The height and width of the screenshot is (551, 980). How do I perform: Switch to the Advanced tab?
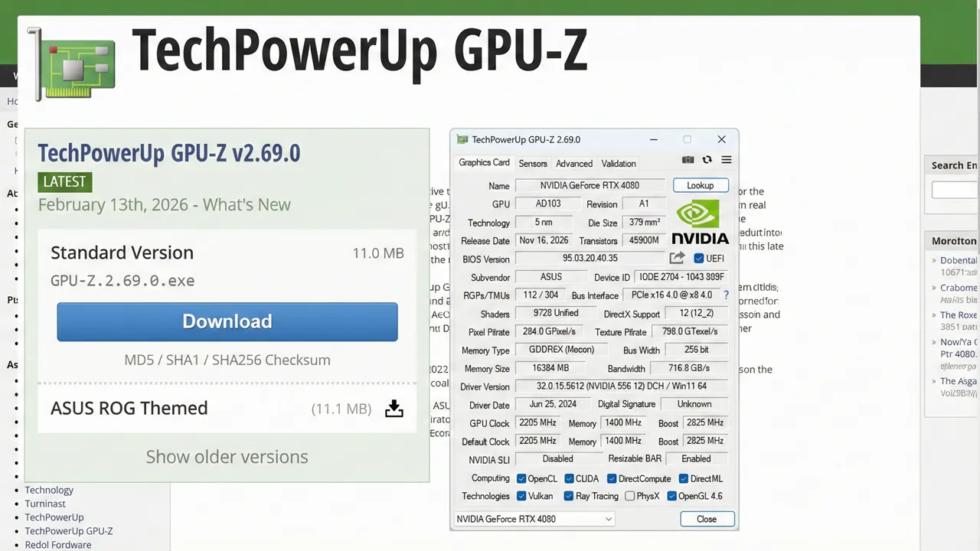click(x=574, y=163)
